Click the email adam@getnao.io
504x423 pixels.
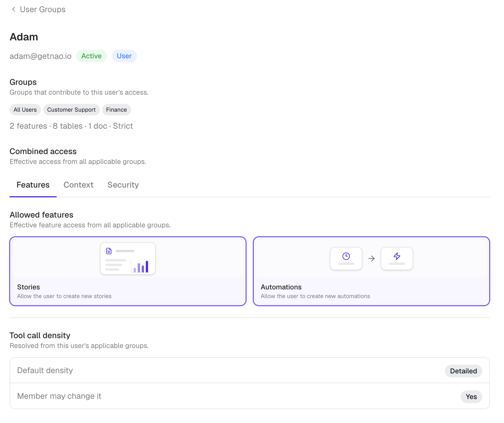(40, 56)
